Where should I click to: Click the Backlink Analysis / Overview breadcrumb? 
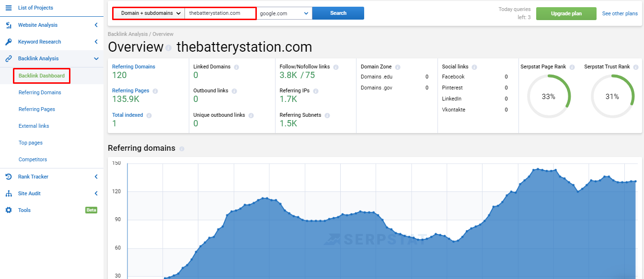click(141, 34)
